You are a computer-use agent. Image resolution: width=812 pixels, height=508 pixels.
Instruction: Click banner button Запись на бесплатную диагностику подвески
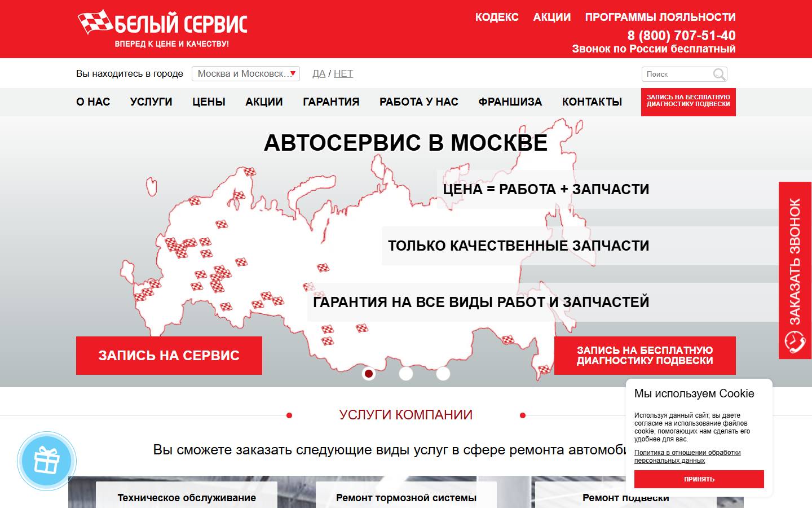[645, 356]
